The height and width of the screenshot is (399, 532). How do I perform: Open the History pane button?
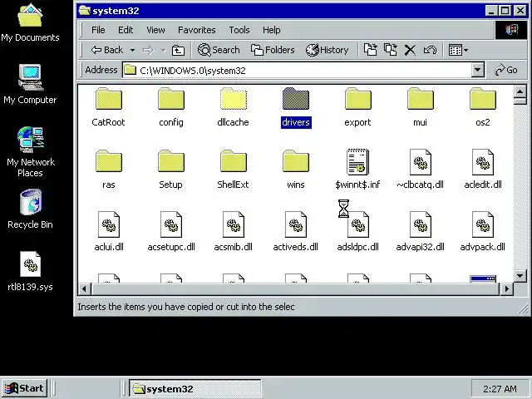point(327,50)
